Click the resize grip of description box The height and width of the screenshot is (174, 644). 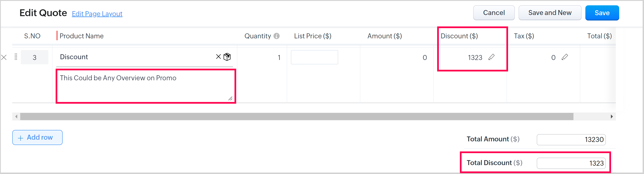point(230,98)
